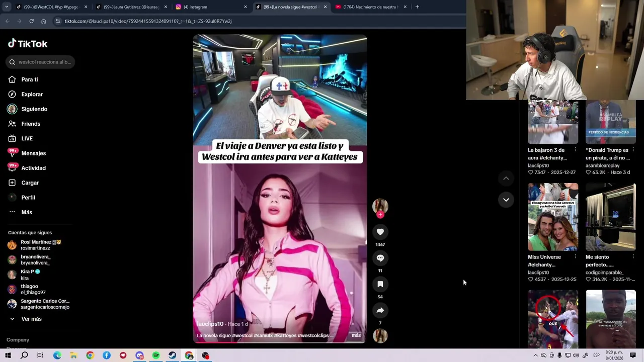644x362 pixels.
Task: Follow lauclips10 with the red plus badge
Action: click(x=380, y=215)
